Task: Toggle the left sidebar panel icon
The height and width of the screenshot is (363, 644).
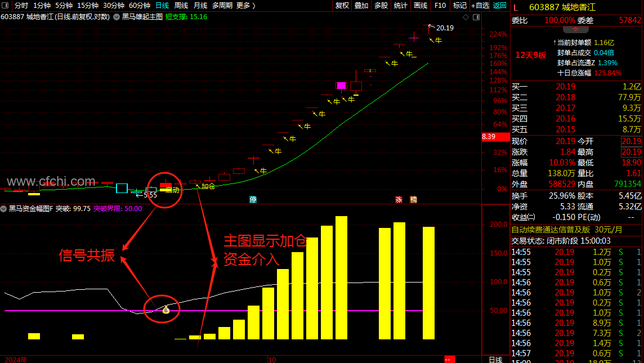Action: (x=5, y=5)
